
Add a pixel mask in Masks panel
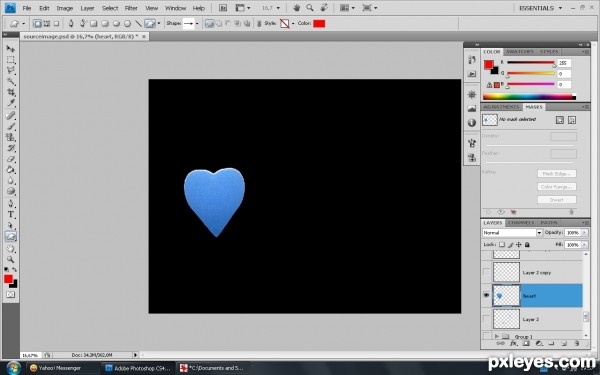[559, 120]
